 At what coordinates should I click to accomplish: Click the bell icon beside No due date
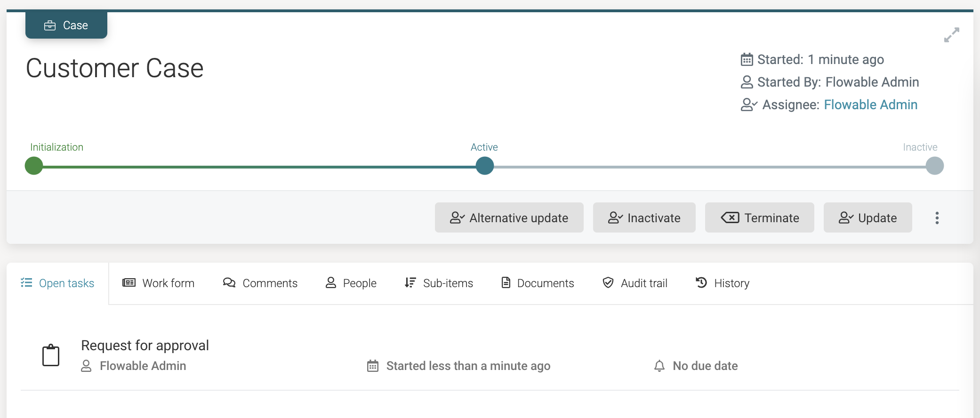tap(659, 365)
